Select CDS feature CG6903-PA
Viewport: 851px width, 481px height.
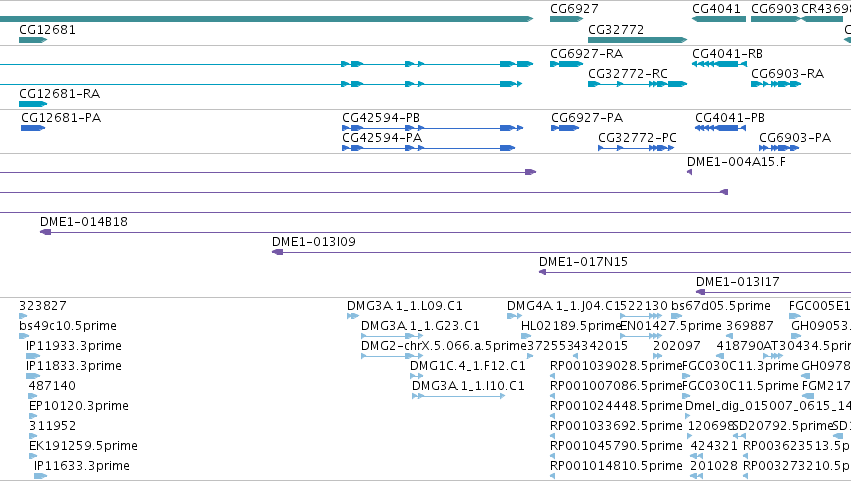779,148
